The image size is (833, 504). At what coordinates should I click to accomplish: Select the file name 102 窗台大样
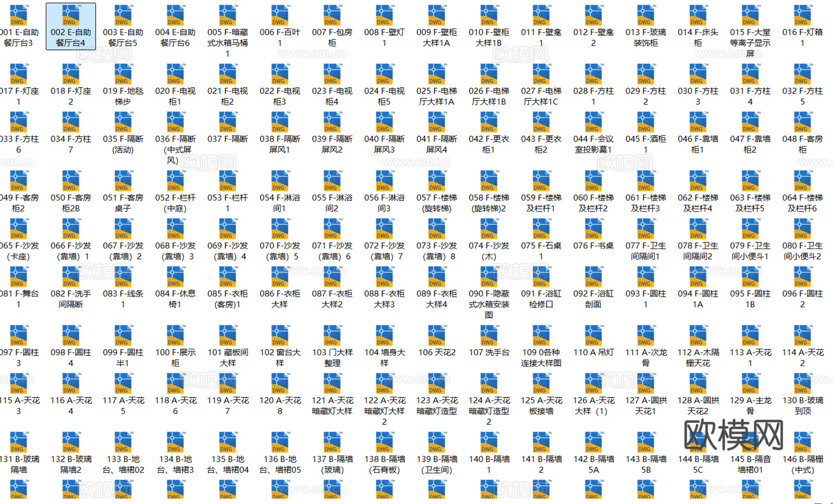280,358
